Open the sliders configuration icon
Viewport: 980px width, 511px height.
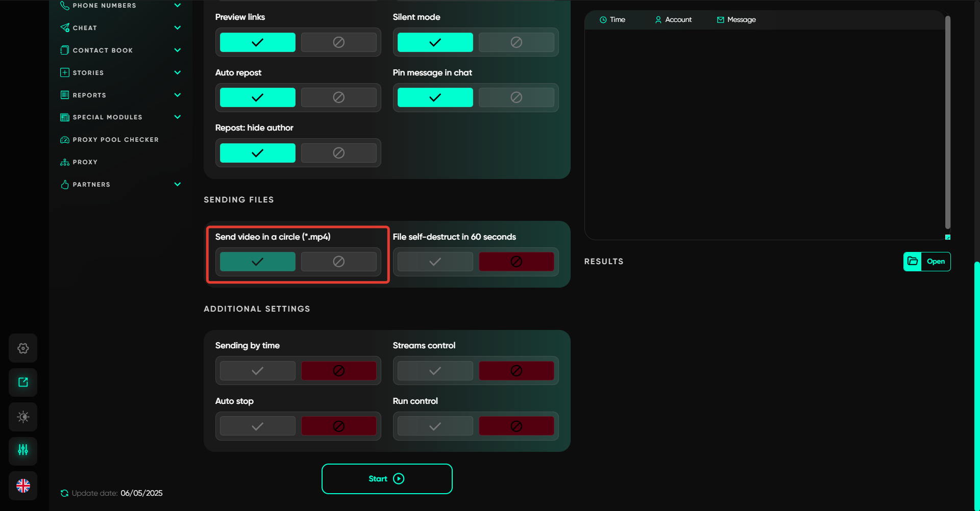[x=23, y=450]
